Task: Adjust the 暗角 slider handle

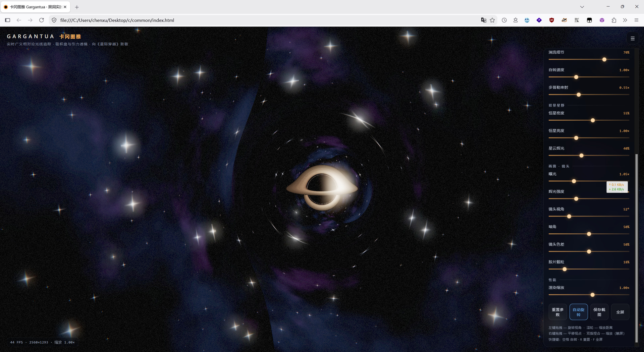Action: click(589, 234)
